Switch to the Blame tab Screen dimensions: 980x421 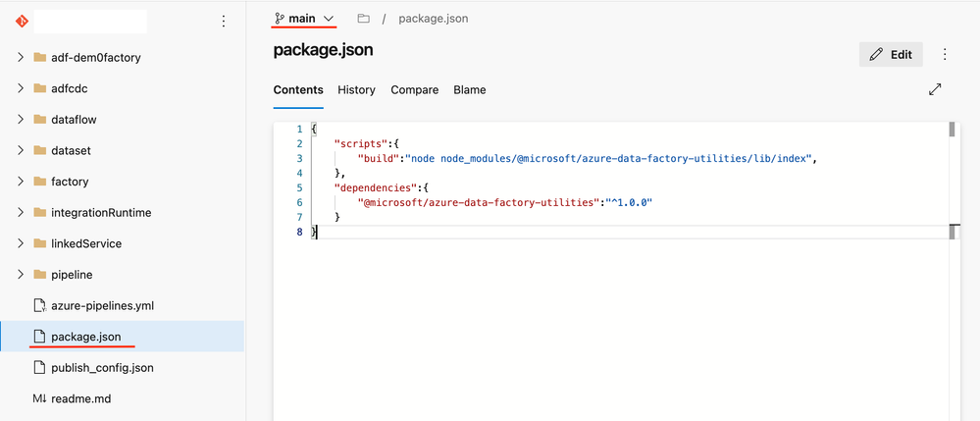[x=469, y=90]
